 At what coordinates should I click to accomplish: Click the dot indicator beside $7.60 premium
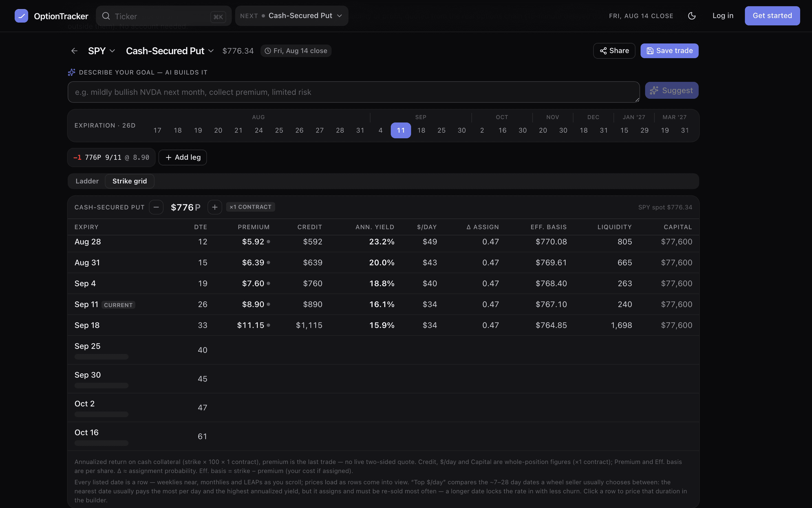click(x=268, y=283)
